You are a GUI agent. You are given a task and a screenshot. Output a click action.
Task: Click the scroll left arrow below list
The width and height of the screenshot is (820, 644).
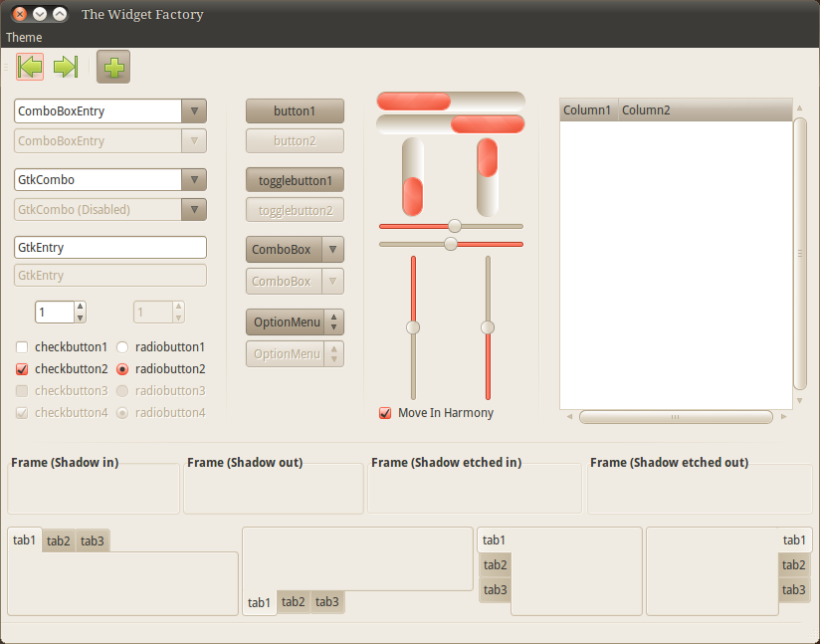click(569, 417)
